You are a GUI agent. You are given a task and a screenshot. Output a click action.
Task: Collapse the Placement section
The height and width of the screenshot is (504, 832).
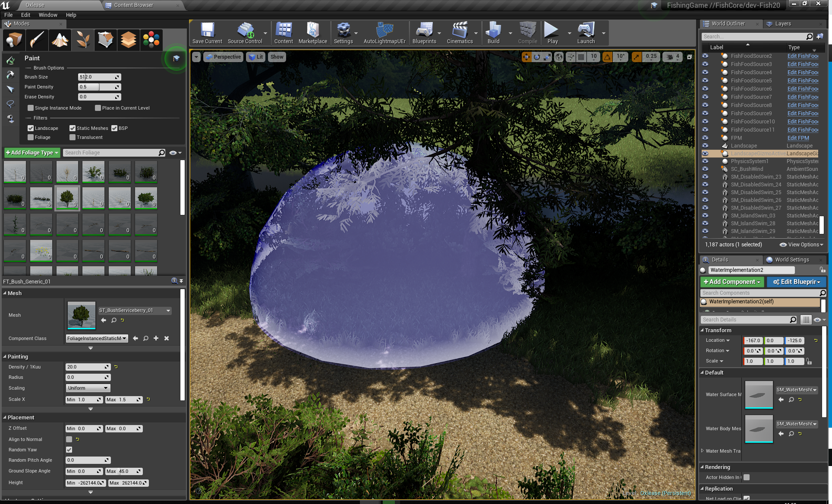tap(5, 417)
